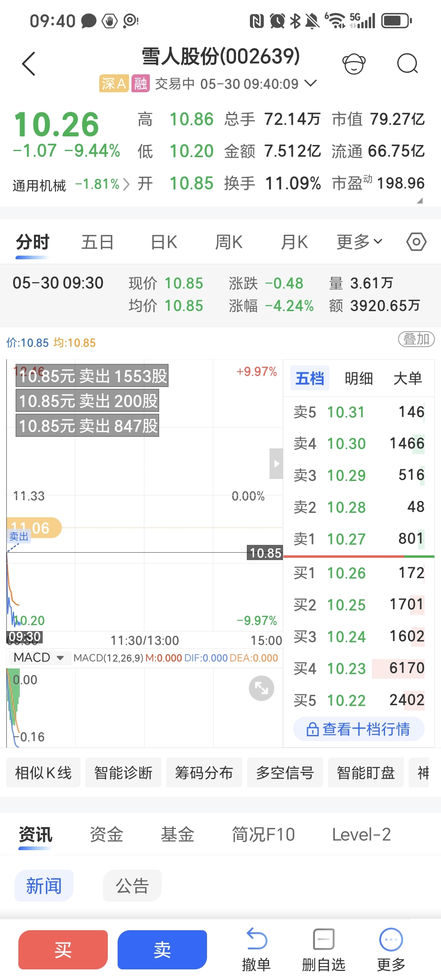Collapse order book panel arrow
The width and height of the screenshot is (441, 980).
276,463
